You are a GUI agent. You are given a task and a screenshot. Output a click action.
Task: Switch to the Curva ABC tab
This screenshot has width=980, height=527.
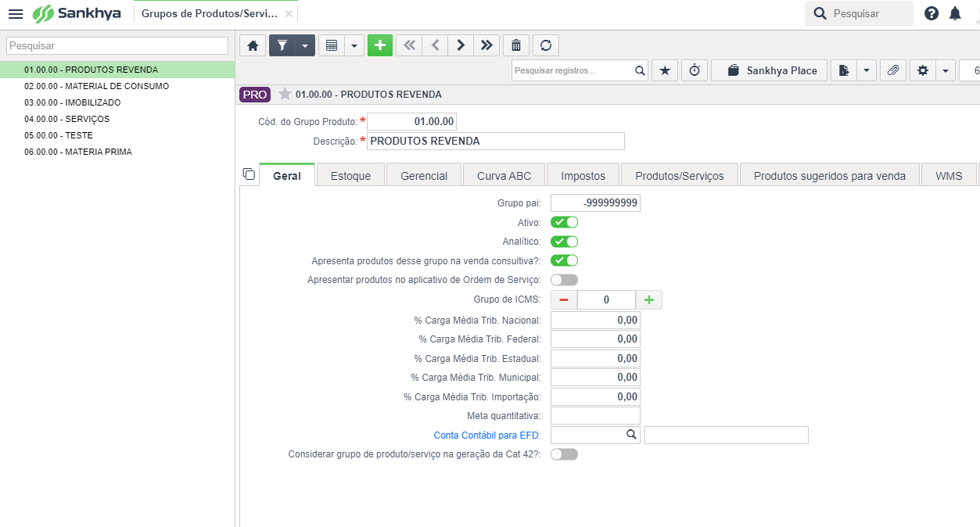[504, 175]
